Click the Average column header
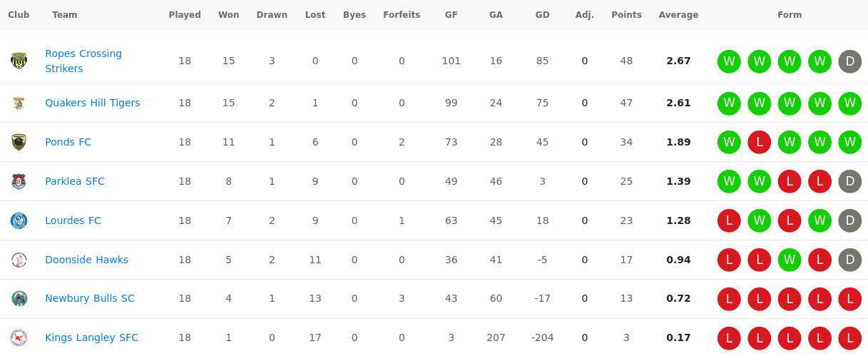This screenshot has width=868, height=356. tap(678, 14)
